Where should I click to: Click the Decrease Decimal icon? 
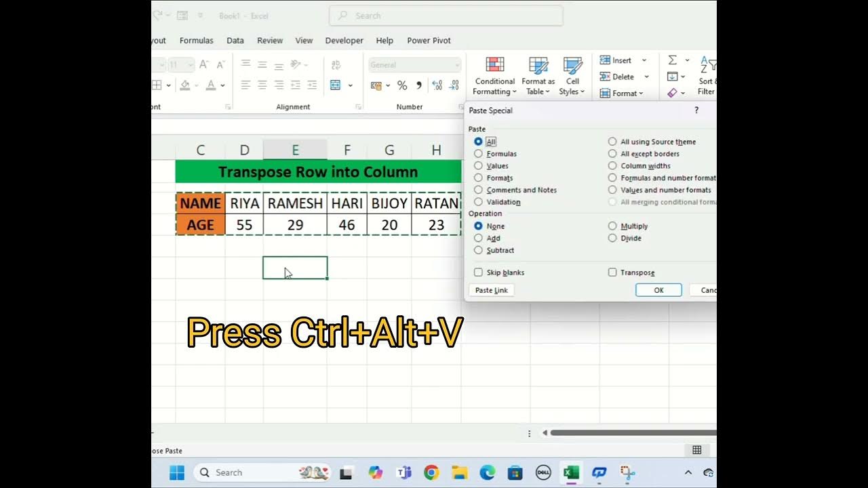[x=454, y=85]
